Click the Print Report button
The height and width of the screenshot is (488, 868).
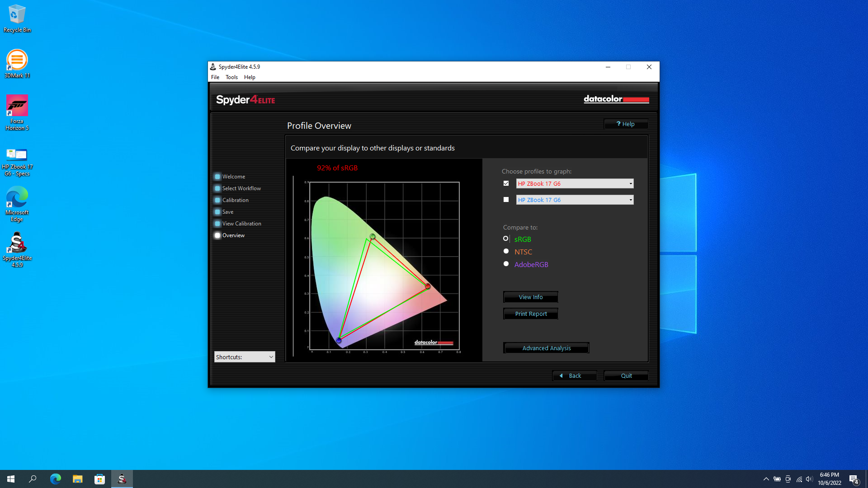click(x=531, y=314)
